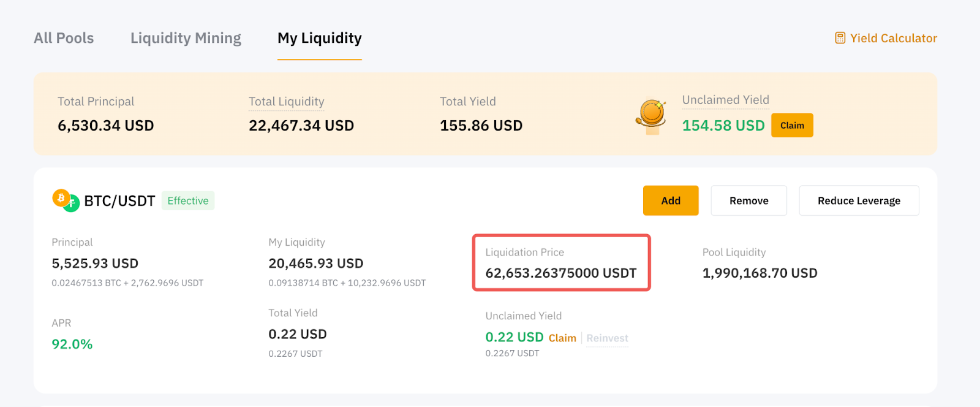
Task: Open the Yield Calculator link
Action: (893, 38)
